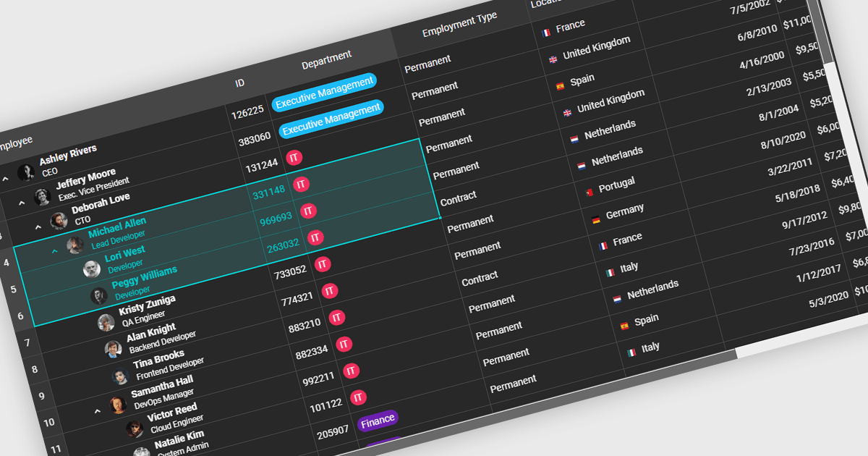
Task: Click the Executive Management badge beside 383060
Action: [331, 119]
